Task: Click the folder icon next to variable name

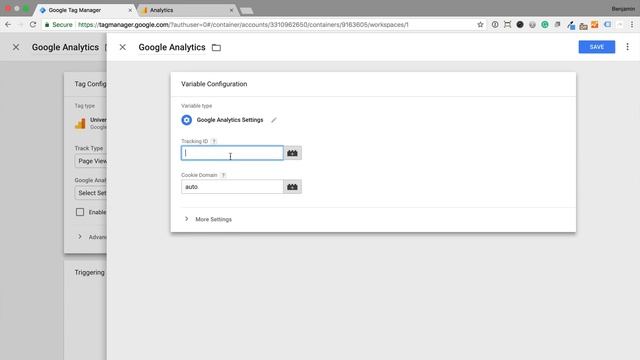Action: coord(216,48)
